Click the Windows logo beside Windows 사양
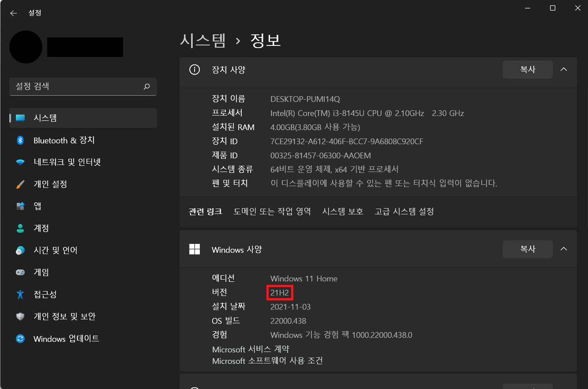Viewport: 588px width, 389px height. [195, 249]
